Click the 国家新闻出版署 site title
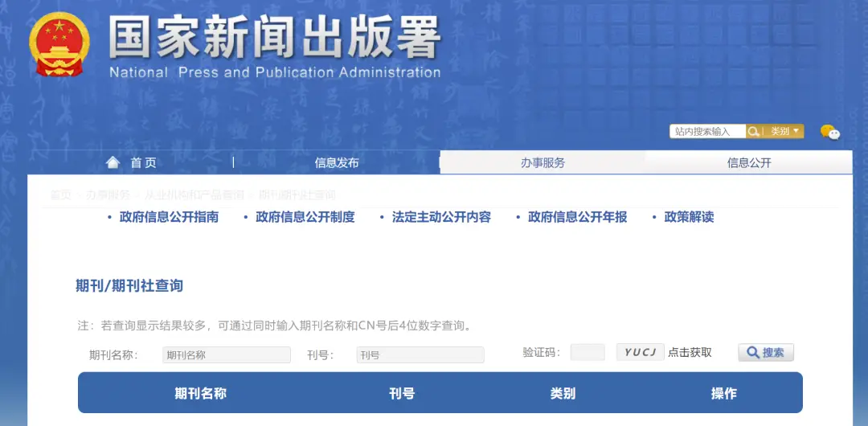The image size is (868, 426). (x=275, y=36)
